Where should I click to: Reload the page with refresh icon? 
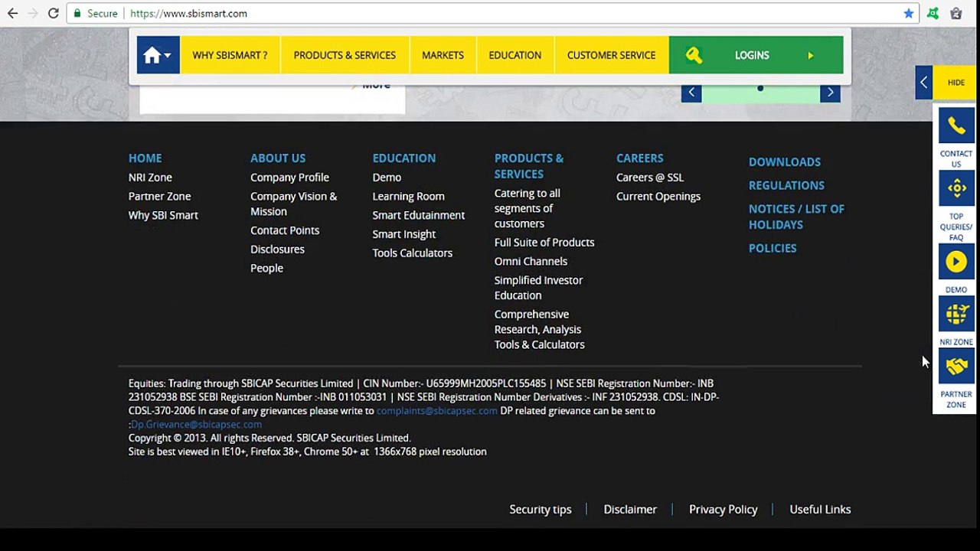(53, 13)
